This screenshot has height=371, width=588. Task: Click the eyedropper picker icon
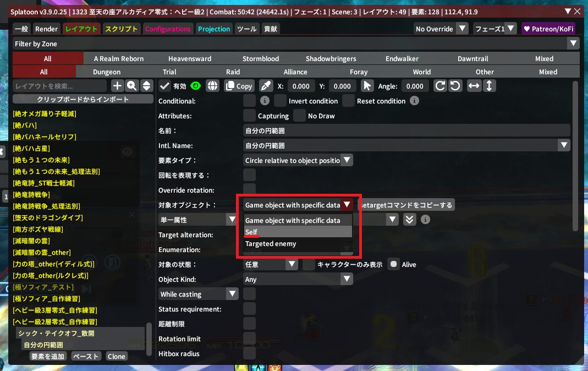[x=266, y=86]
